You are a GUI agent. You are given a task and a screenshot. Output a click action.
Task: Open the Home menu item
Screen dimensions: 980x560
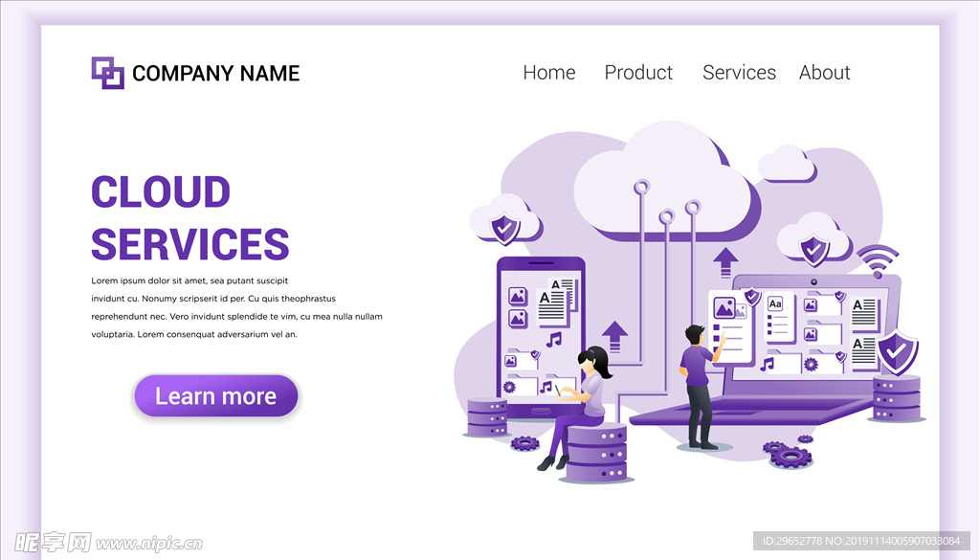point(548,73)
